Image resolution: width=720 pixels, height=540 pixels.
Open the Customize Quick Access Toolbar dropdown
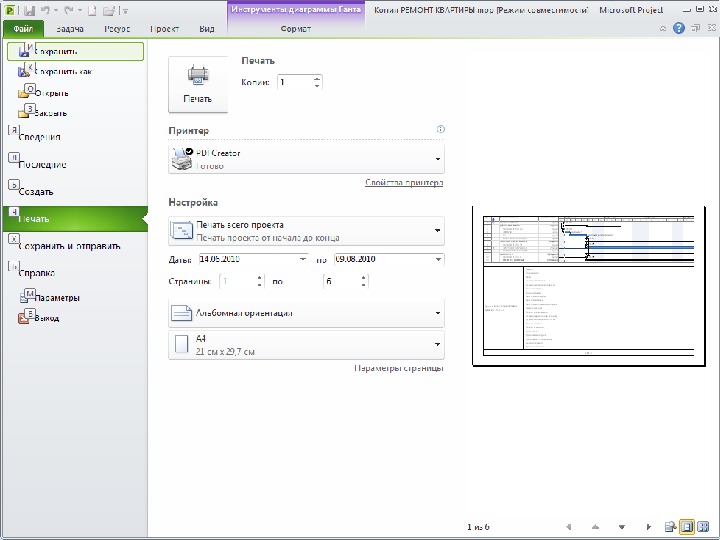125,11
